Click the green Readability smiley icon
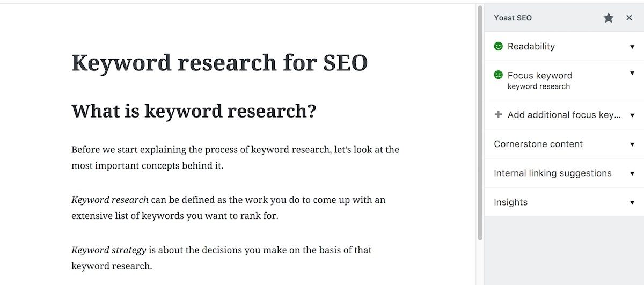 (x=499, y=46)
